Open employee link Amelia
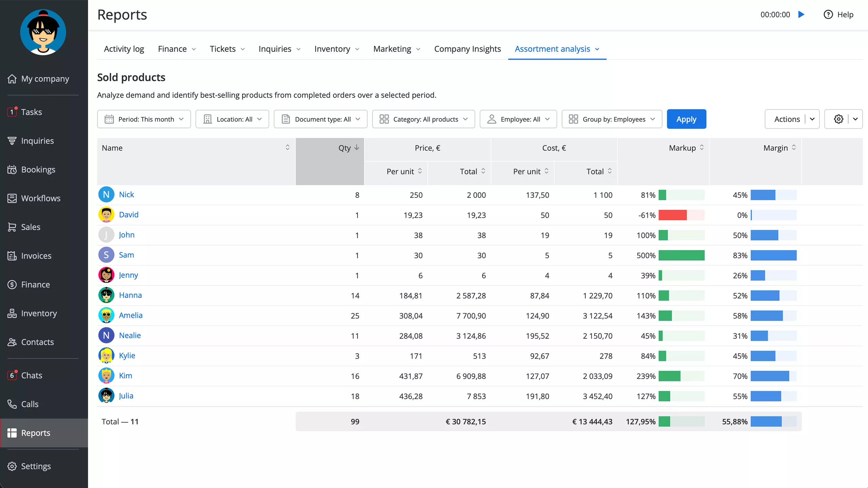Image resolution: width=868 pixels, height=488 pixels. (x=131, y=315)
